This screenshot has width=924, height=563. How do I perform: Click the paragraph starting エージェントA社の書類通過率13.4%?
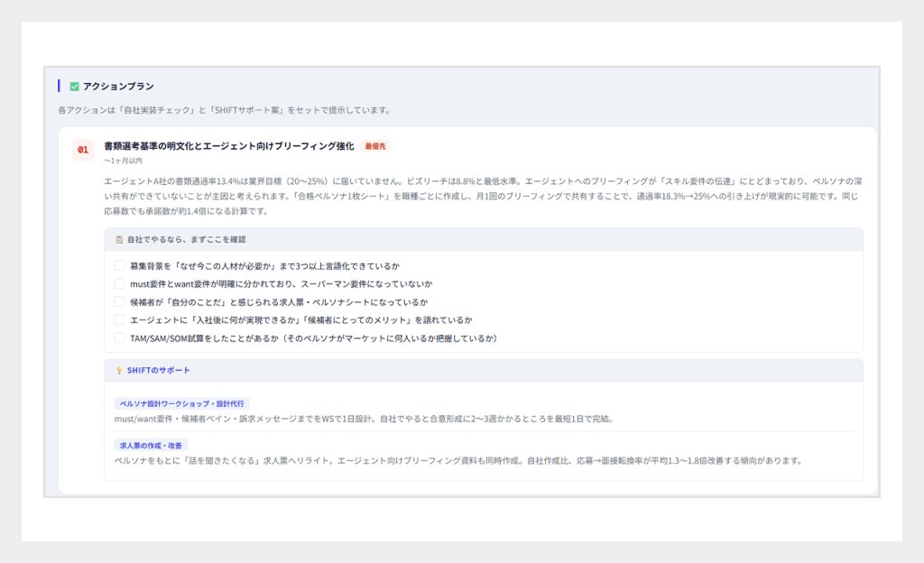484,196
